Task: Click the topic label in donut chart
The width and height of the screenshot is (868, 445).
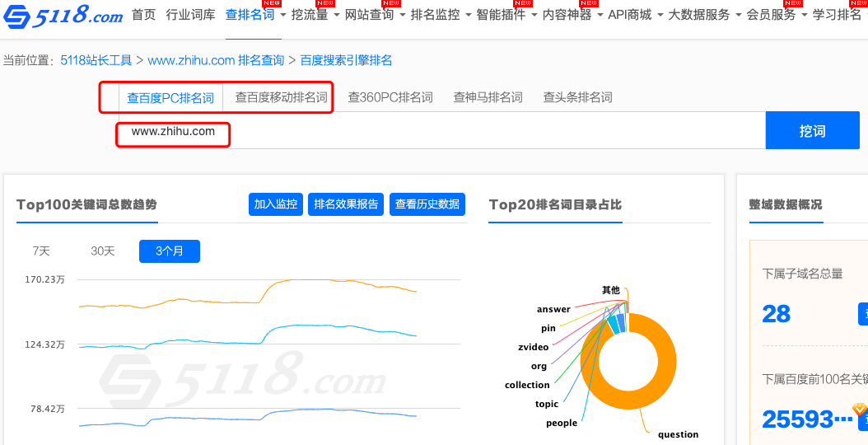Action: pos(547,404)
